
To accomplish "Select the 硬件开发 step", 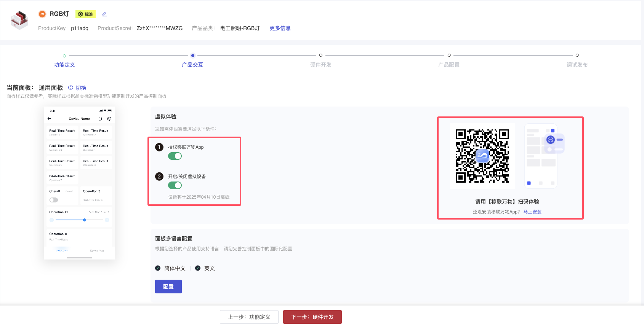I will (x=321, y=65).
